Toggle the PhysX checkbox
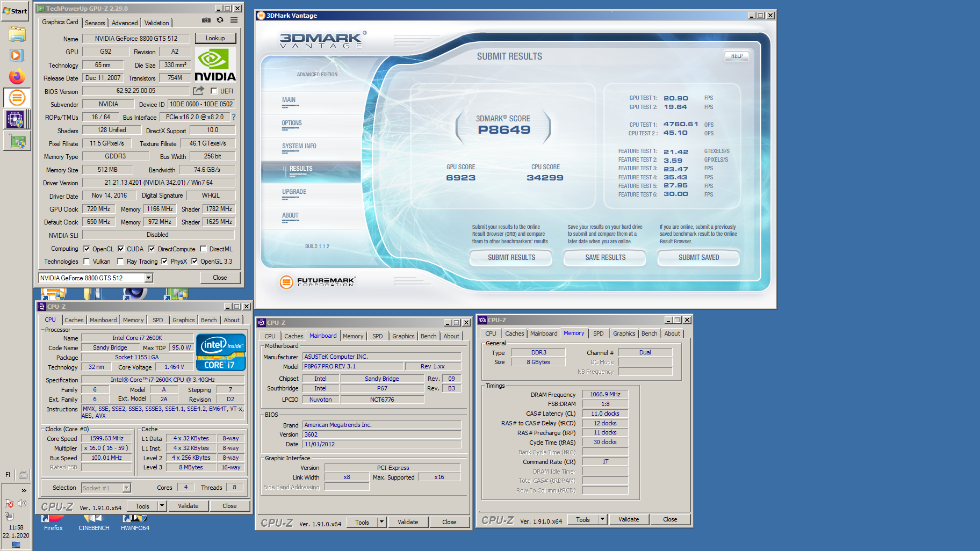980x551 pixels. coord(164,261)
